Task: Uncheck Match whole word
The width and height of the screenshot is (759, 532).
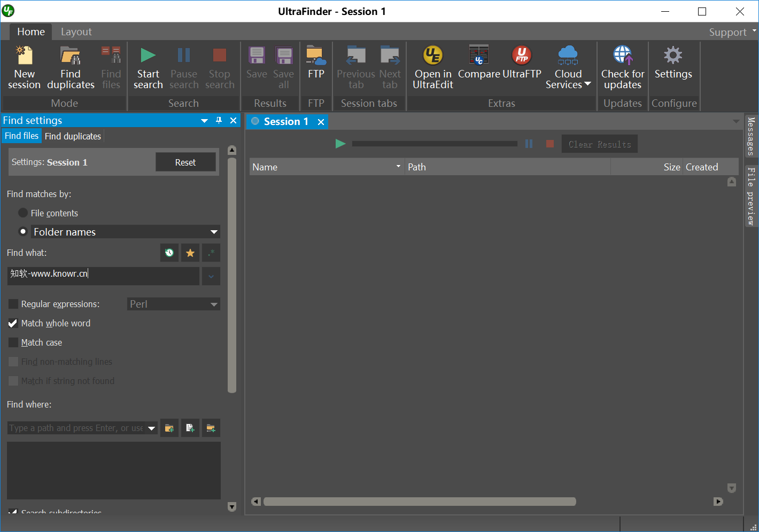Action: click(x=13, y=323)
